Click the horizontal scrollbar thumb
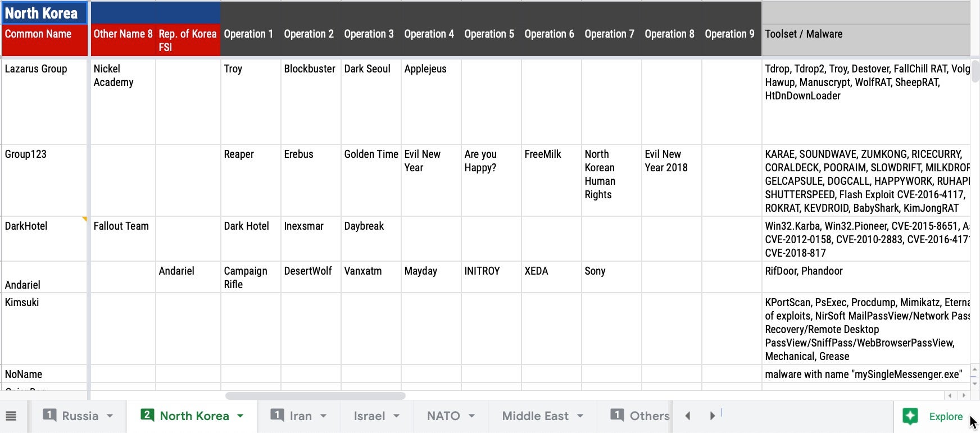980x433 pixels. (x=315, y=396)
